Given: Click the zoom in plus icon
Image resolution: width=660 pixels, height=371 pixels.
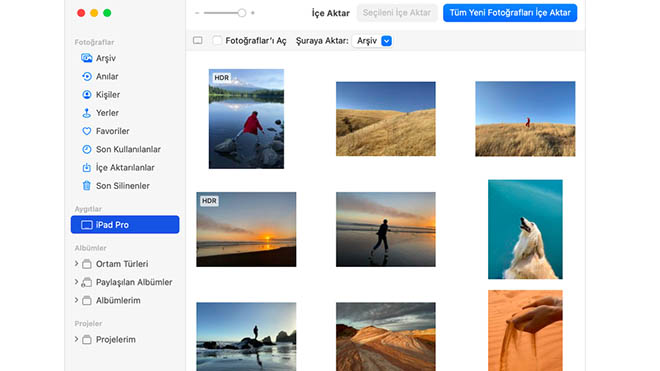Looking at the screenshot, I should coord(253,13).
